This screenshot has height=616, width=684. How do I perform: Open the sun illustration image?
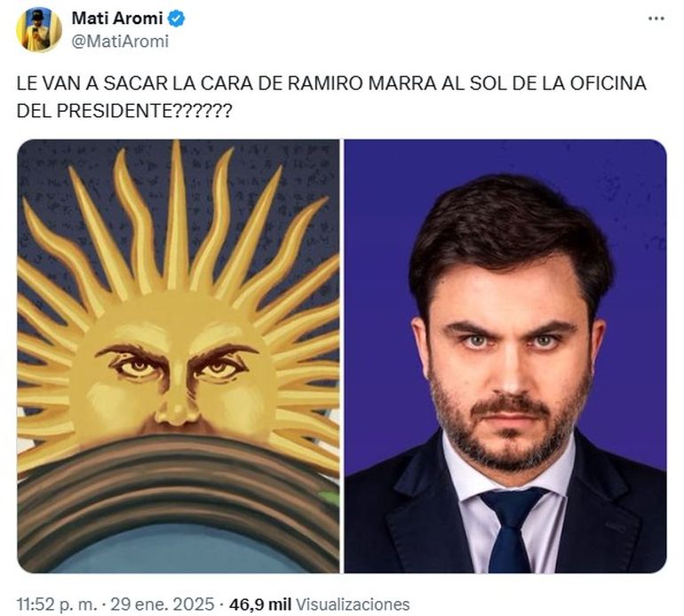[179, 356]
